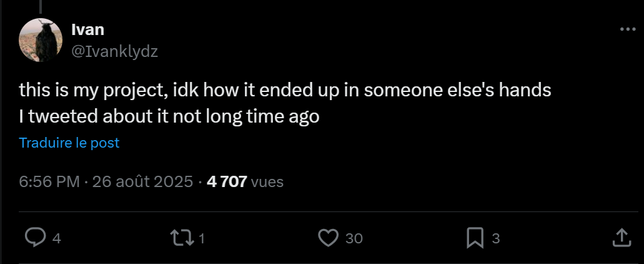The image size is (644, 264).
Task: Click the thread connector line above the avatar
Action: click(x=41, y=5)
